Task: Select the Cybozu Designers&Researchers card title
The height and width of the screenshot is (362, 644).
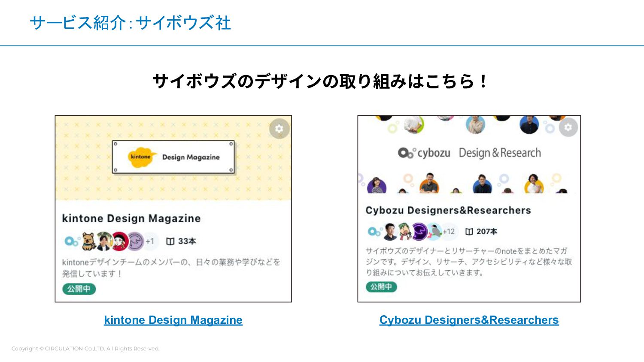Action: click(448, 210)
